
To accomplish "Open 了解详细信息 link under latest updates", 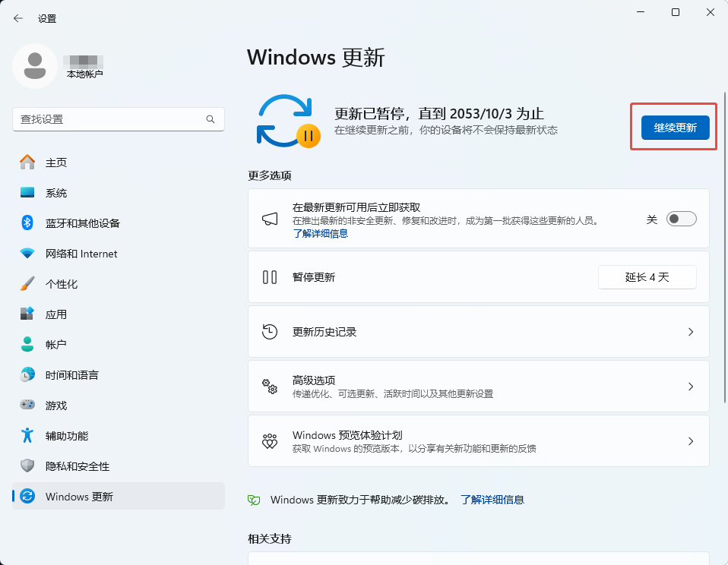I will click(x=321, y=233).
